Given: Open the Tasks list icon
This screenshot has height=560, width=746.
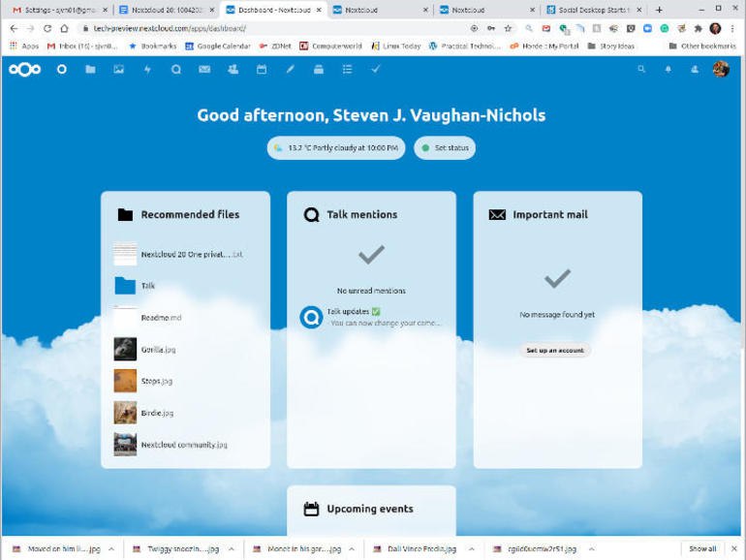Looking at the screenshot, I should pos(347,70).
